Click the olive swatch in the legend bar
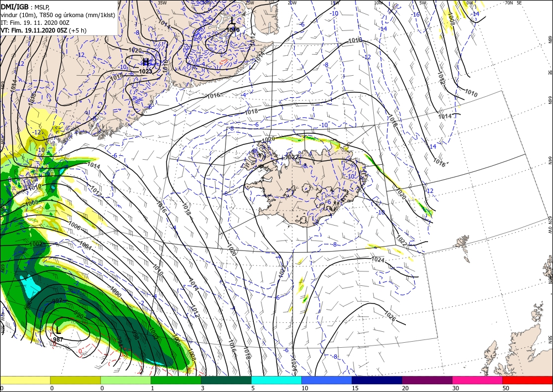This screenshot has width=553, height=392. click(75, 380)
